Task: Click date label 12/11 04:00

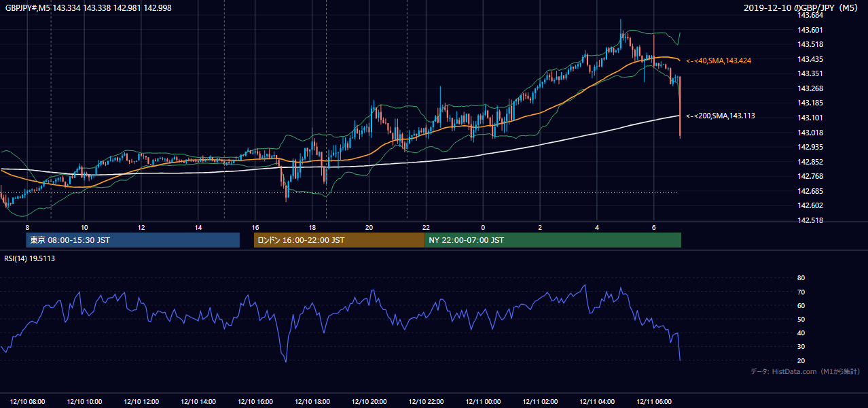Action: (x=597, y=402)
